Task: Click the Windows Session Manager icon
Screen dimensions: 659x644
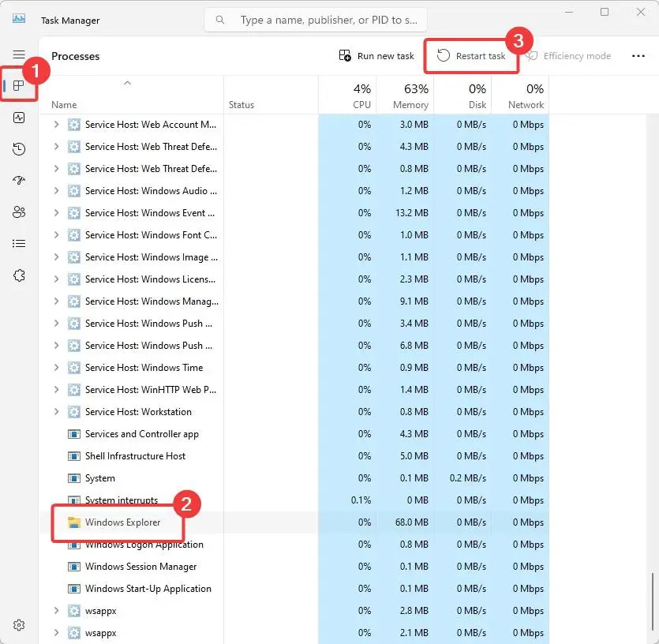Action: (74, 567)
